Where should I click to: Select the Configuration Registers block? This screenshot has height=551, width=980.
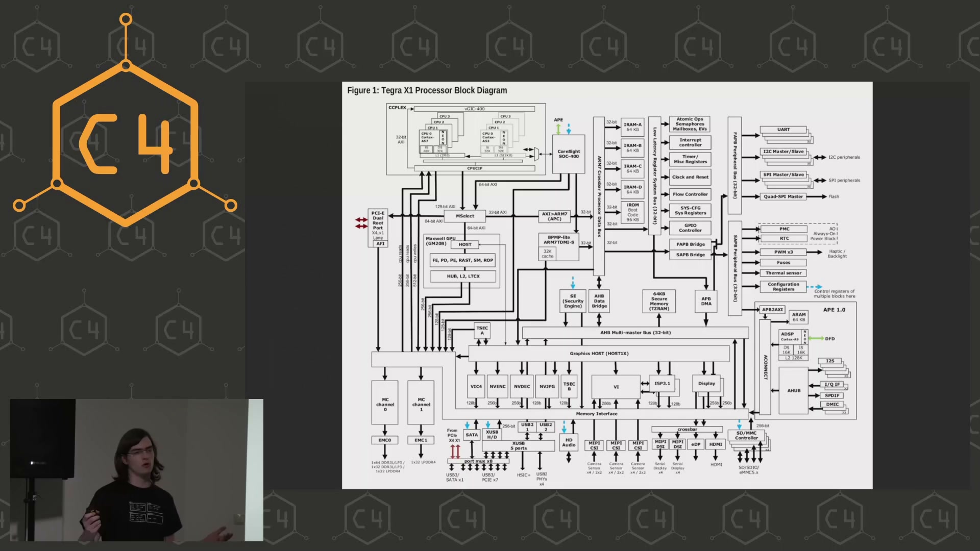(x=783, y=287)
